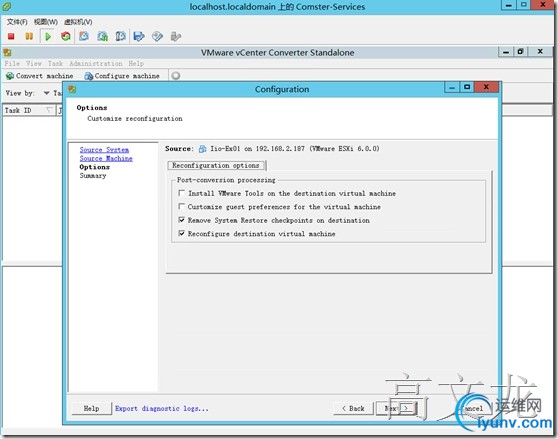Open the Administration menu

[96, 64]
